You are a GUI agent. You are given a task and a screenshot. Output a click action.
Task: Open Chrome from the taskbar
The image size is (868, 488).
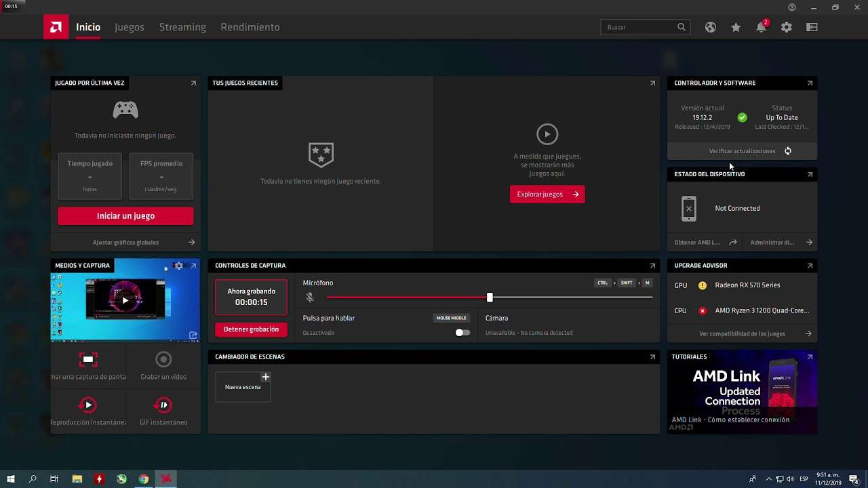144,479
